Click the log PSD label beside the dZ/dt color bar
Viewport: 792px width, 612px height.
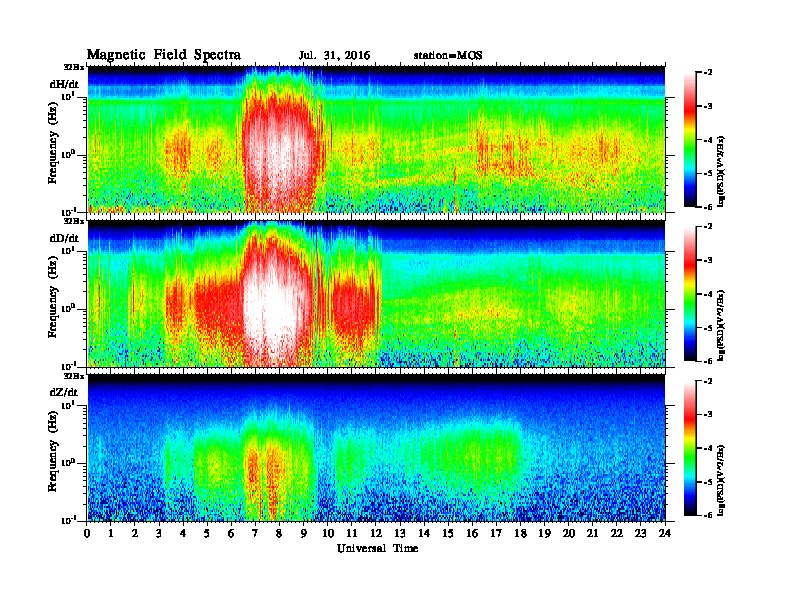[722, 480]
